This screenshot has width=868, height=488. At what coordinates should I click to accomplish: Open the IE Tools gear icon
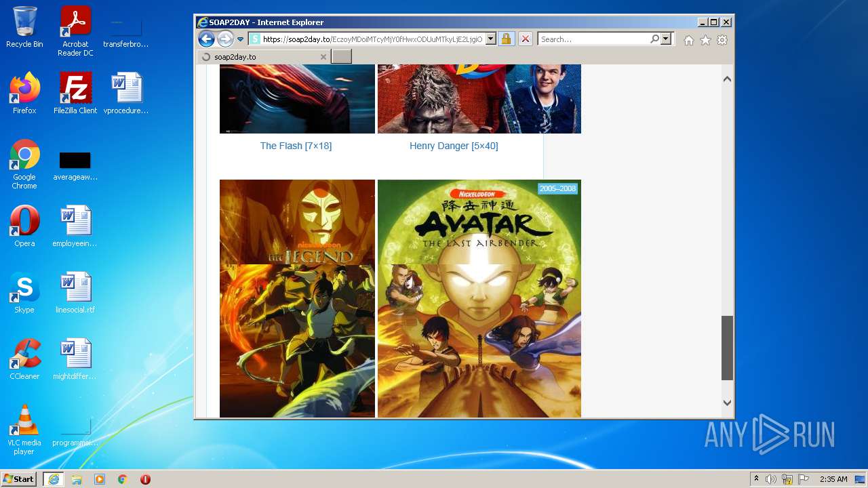coord(722,40)
